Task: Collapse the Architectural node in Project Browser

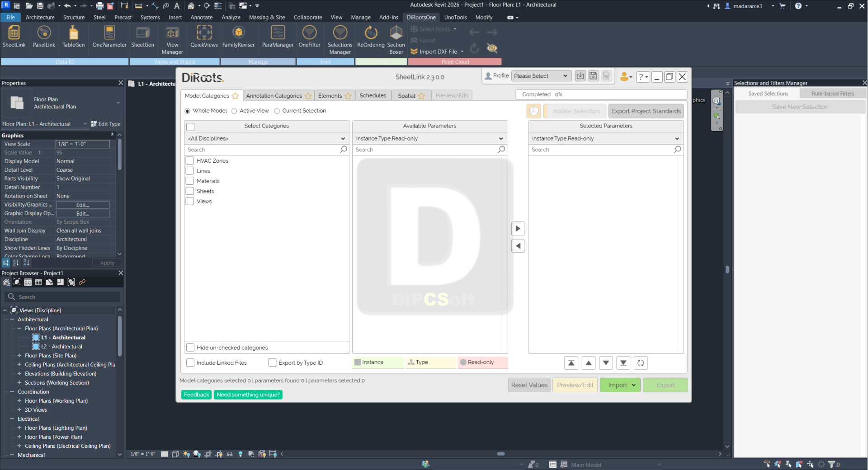Action: [x=12, y=320]
